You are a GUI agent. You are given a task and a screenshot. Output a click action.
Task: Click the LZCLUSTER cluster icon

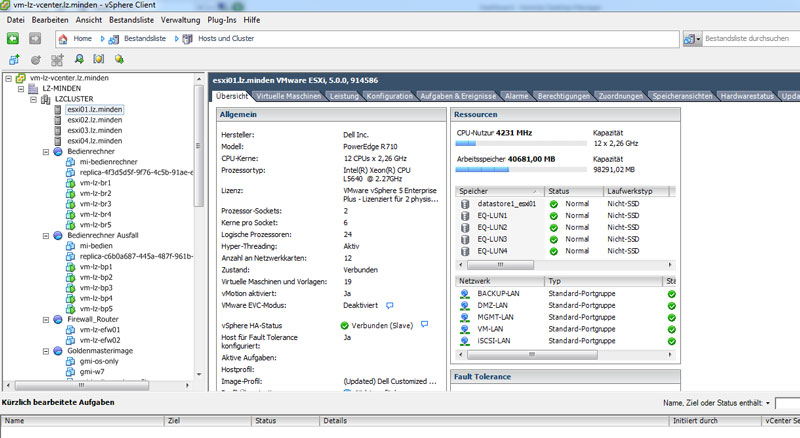[x=45, y=99]
